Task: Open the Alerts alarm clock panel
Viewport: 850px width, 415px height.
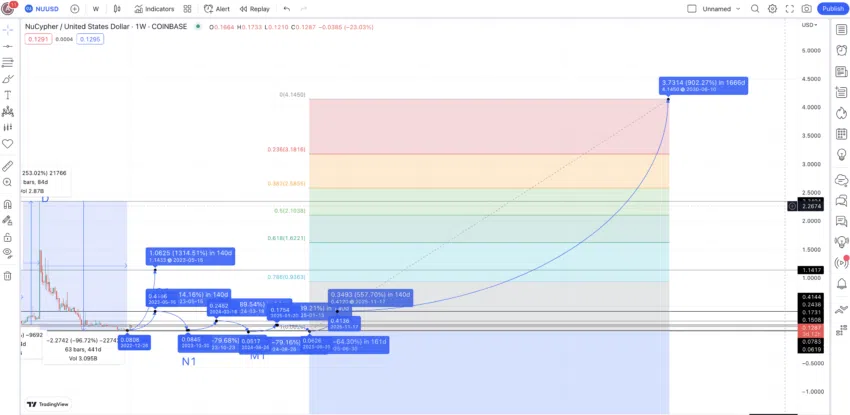Action: point(841,50)
